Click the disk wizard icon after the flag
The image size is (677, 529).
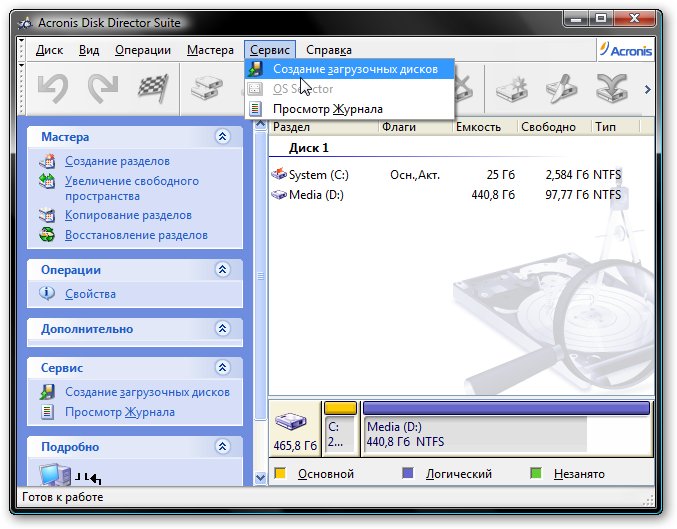[207, 89]
